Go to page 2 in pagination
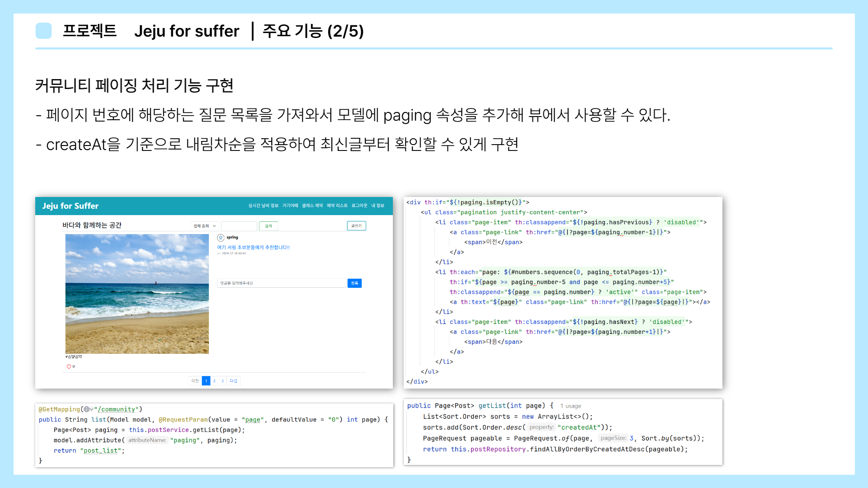This screenshot has height=488, width=868. tap(214, 381)
